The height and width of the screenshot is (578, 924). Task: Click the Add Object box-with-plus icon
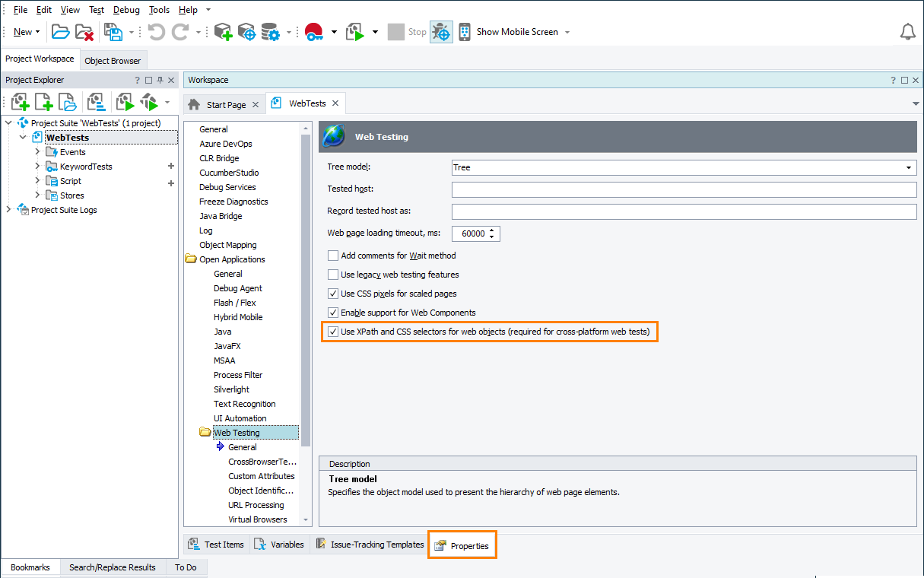(x=222, y=32)
